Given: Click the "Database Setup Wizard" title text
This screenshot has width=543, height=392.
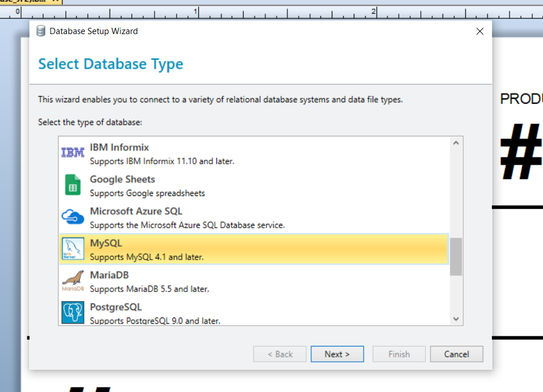Looking at the screenshot, I should (94, 31).
